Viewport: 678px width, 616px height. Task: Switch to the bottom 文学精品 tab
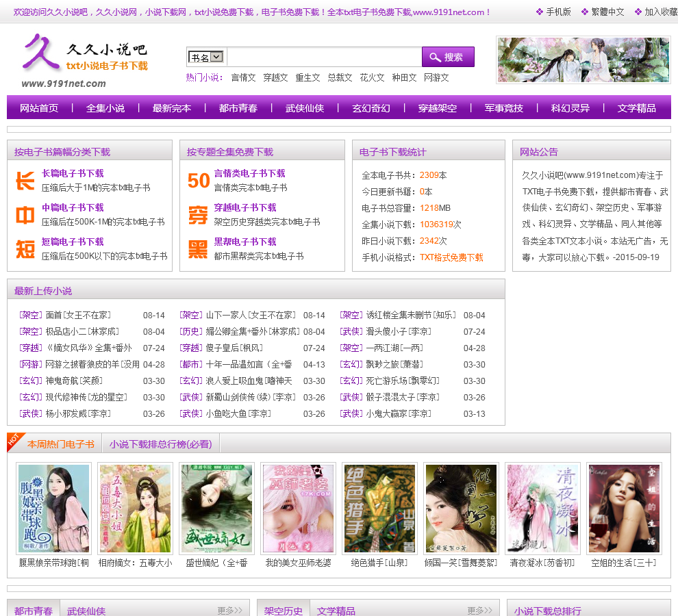pyautogui.click(x=336, y=611)
